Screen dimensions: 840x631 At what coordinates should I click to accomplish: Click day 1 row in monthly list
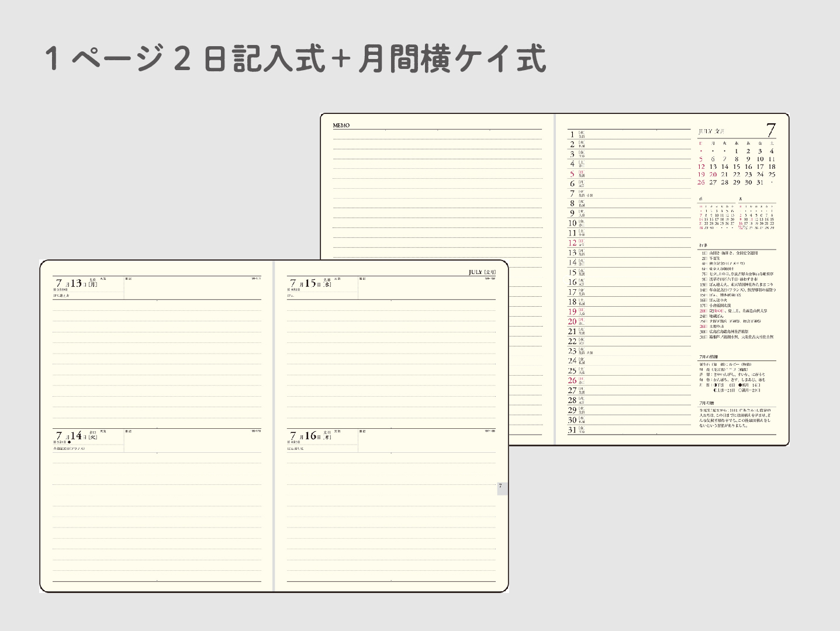pyautogui.click(x=629, y=134)
